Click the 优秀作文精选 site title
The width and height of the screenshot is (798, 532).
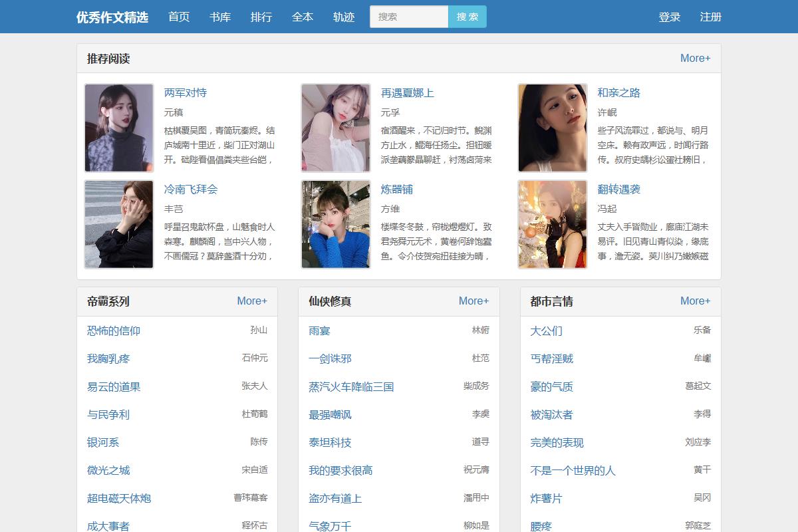click(112, 17)
